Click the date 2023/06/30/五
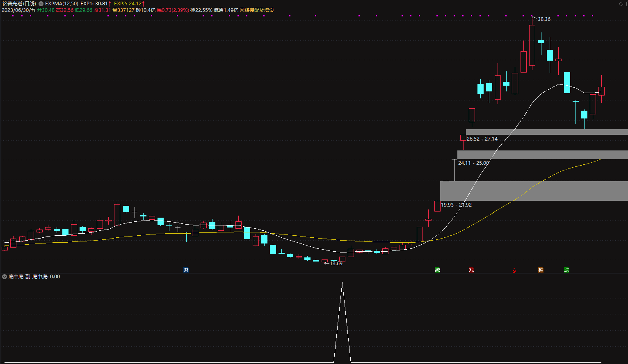Image resolution: width=628 pixels, height=364 pixels. click(18, 10)
